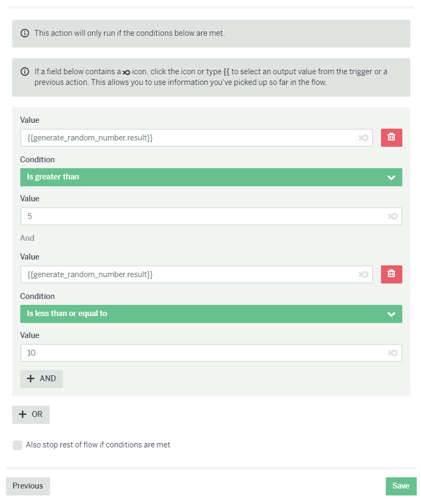Viewport: 421px width, 504px height.
Task: Expand the 'Is less than or equal to' dropdown
Action: pos(211,314)
